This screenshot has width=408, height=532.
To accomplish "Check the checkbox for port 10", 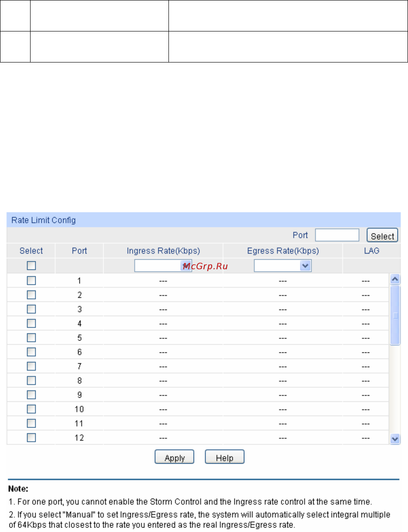I will coord(31,409).
